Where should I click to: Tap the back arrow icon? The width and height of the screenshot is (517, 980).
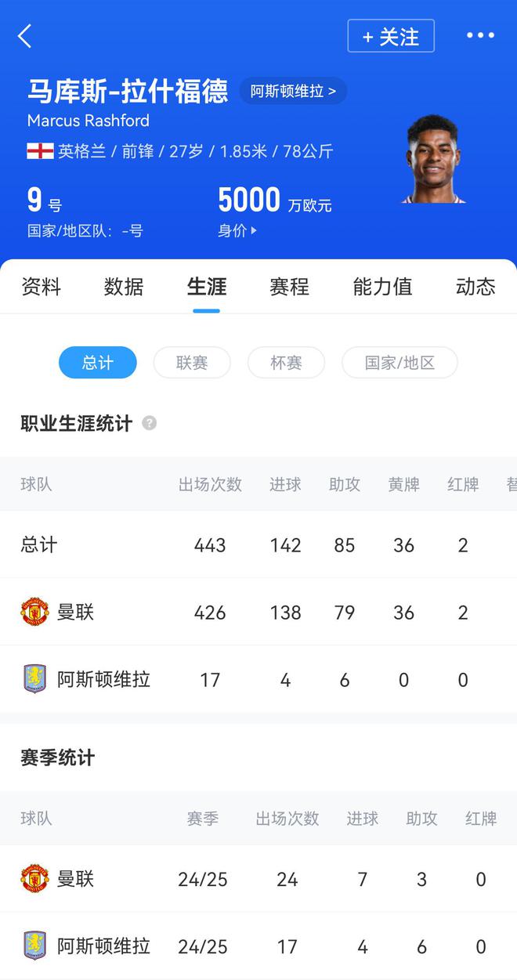(x=25, y=36)
